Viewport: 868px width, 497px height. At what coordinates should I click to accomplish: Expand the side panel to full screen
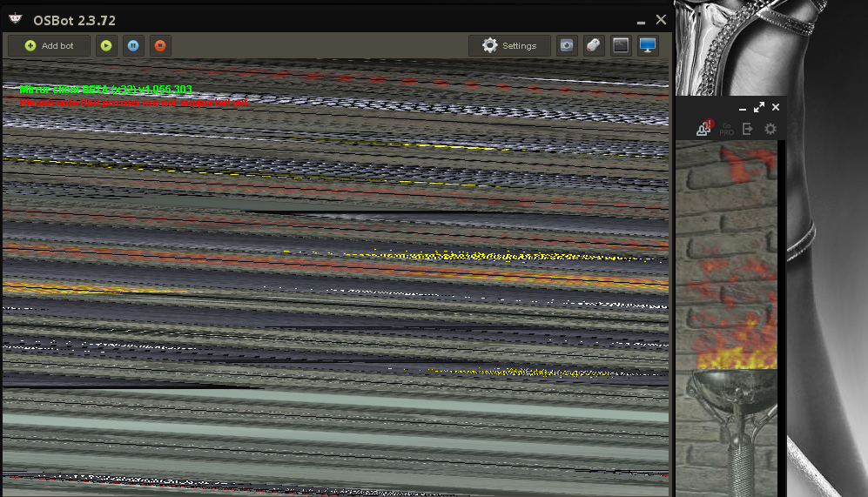[759, 107]
